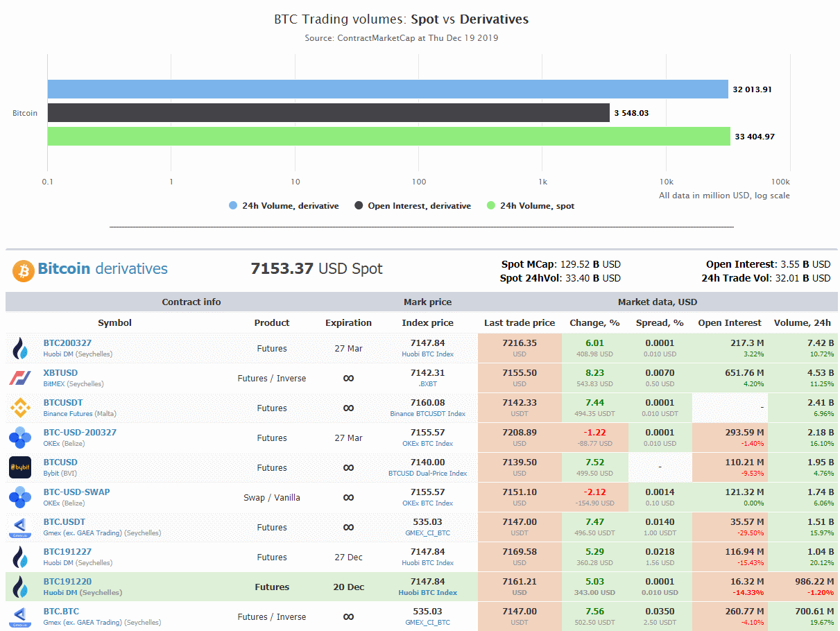This screenshot has height=631, width=840.
Task: Click the Huobi DM logo beside BTC200327
Action: 21,348
